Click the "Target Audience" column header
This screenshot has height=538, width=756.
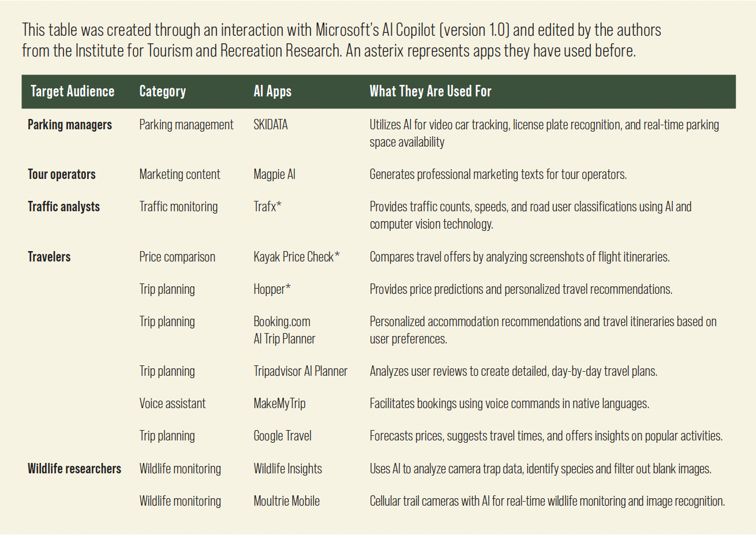click(72, 91)
